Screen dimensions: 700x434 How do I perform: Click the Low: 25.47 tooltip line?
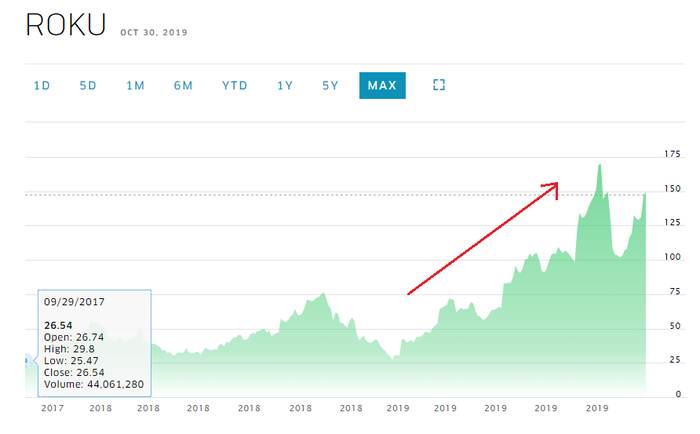(x=71, y=360)
